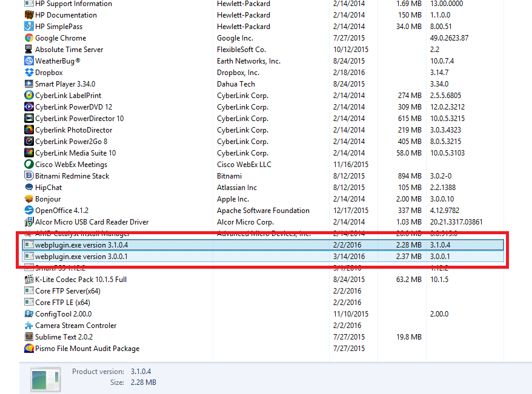Click publisher Atlassian Inc
The image size is (532, 394).
237,188
